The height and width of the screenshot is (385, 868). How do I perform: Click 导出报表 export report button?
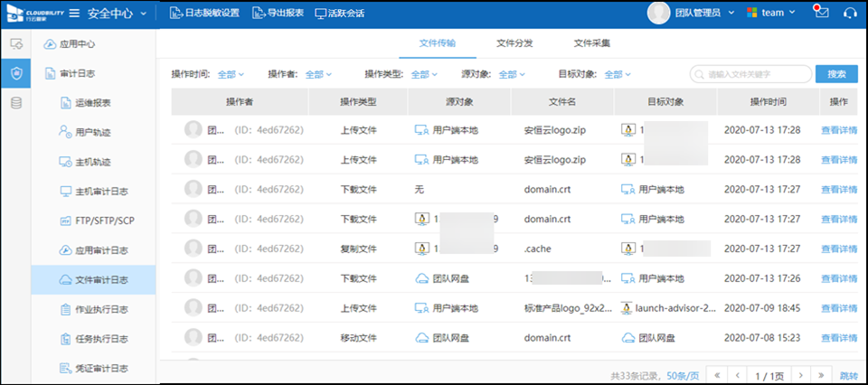(278, 13)
